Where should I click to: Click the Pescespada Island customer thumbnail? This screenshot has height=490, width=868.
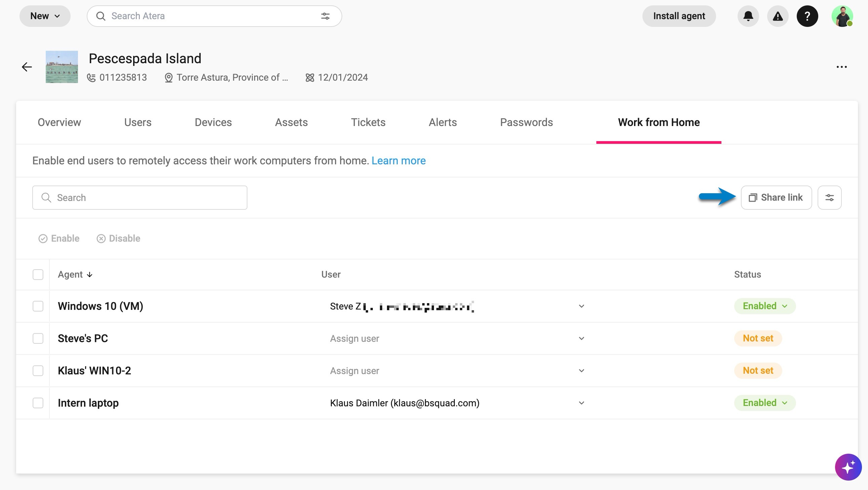click(62, 67)
